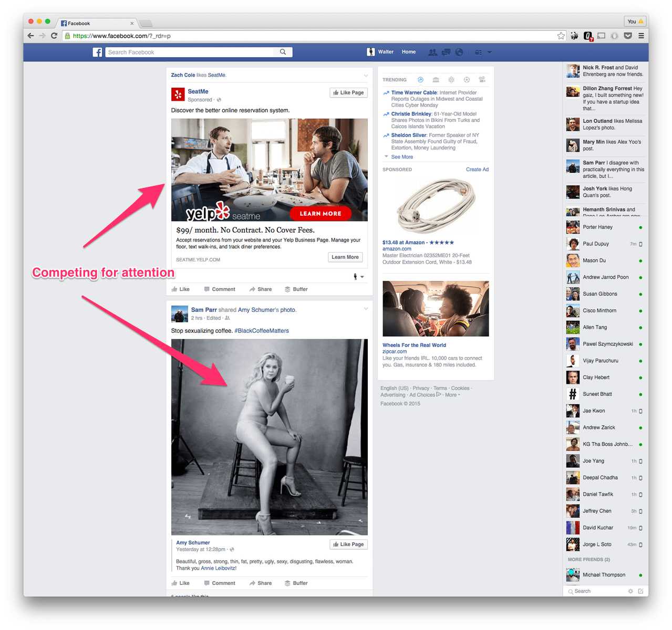
Task: Click the Zach Cole link above SeatMe post
Action: pos(183,75)
